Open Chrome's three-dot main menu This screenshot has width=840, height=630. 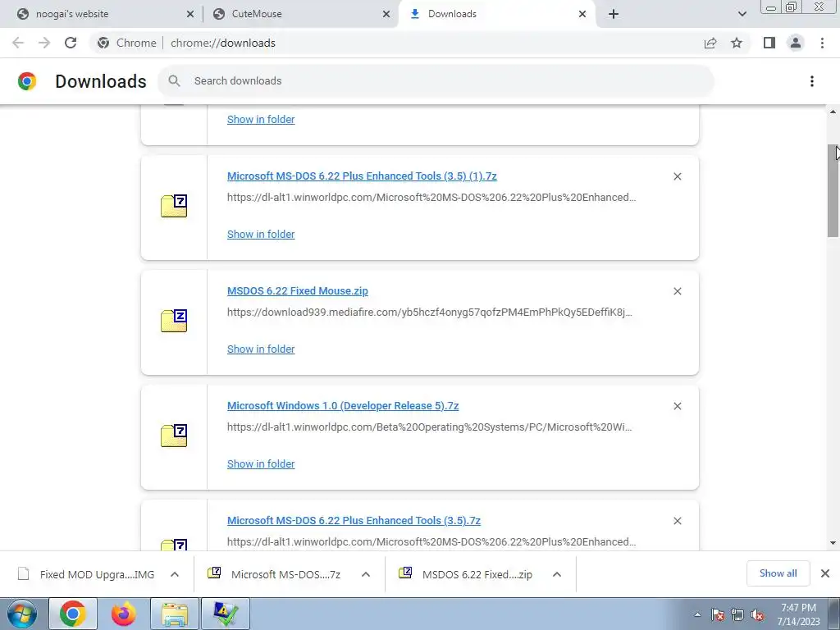[822, 43]
